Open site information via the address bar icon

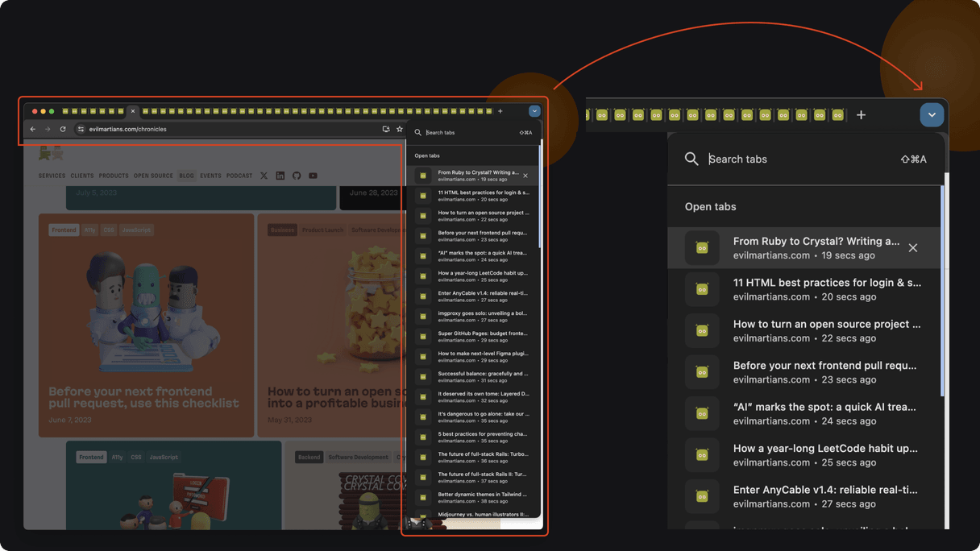pyautogui.click(x=81, y=129)
